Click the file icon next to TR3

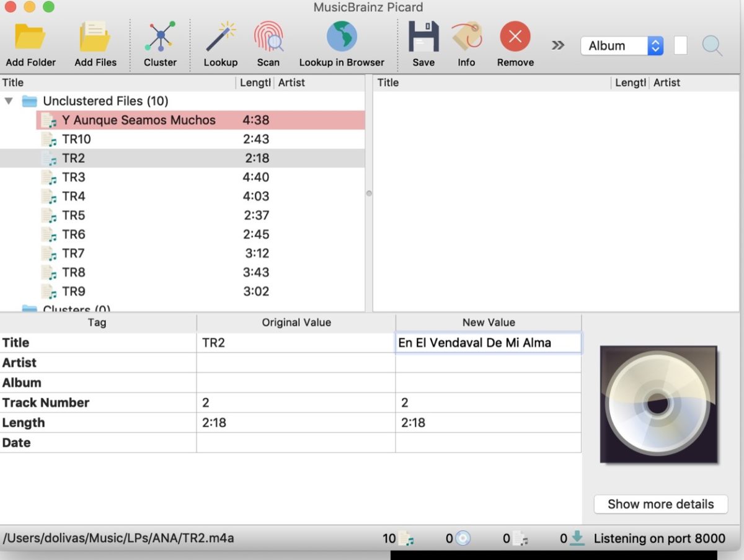point(49,177)
